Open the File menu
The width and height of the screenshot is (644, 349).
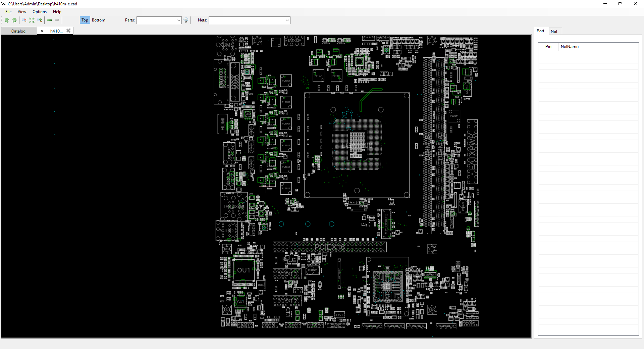(x=8, y=12)
